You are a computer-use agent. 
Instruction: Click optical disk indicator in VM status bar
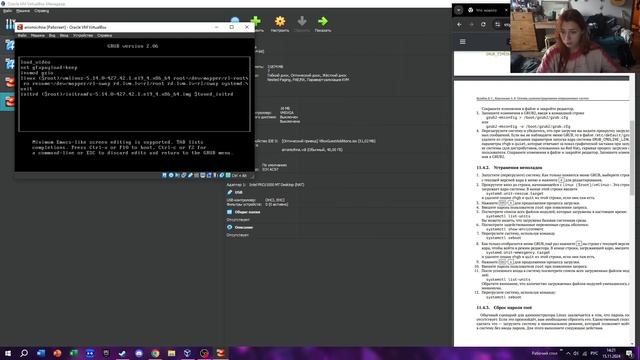coord(171,175)
